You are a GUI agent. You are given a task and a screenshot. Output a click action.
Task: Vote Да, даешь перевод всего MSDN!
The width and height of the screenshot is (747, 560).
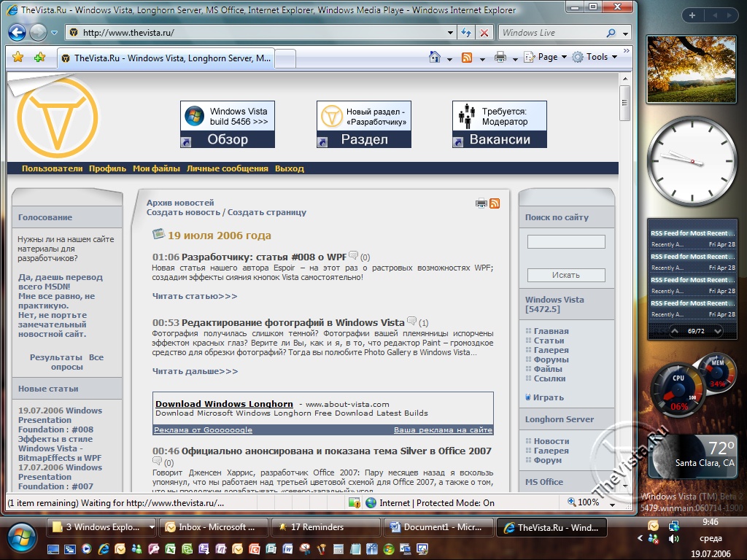tap(61, 282)
